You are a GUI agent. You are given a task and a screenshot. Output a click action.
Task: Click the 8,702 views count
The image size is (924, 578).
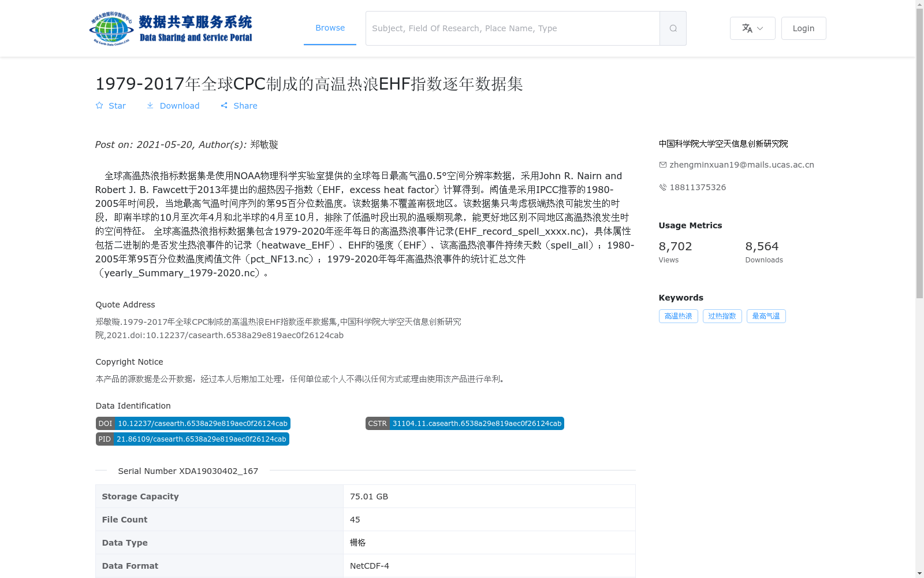pos(675,246)
